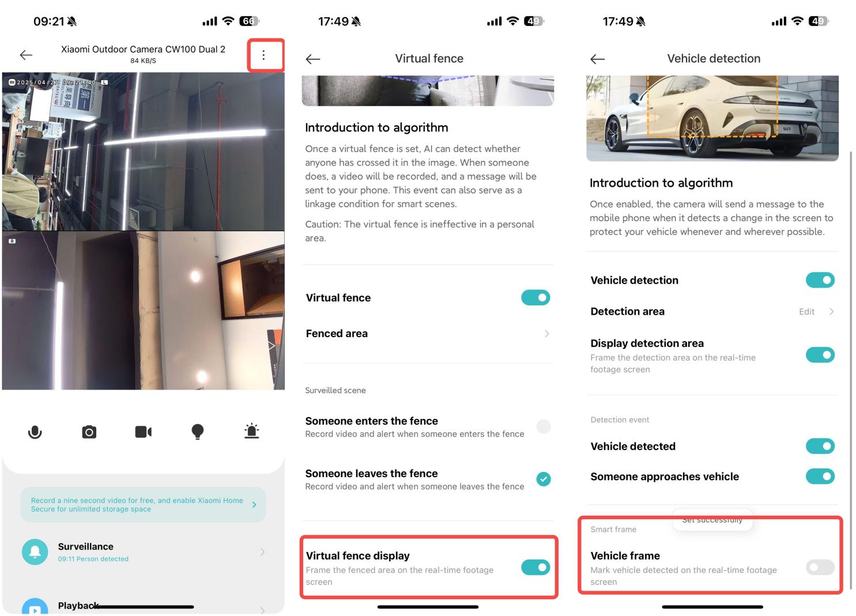Open Detection area Edit chevron

tap(831, 311)
